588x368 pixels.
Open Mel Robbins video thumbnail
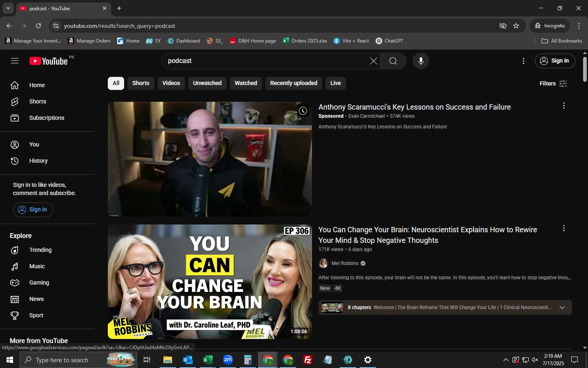click(210, 282)
